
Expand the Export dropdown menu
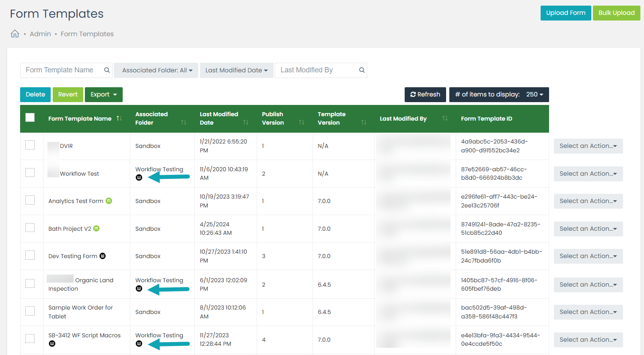click(103, 94)
